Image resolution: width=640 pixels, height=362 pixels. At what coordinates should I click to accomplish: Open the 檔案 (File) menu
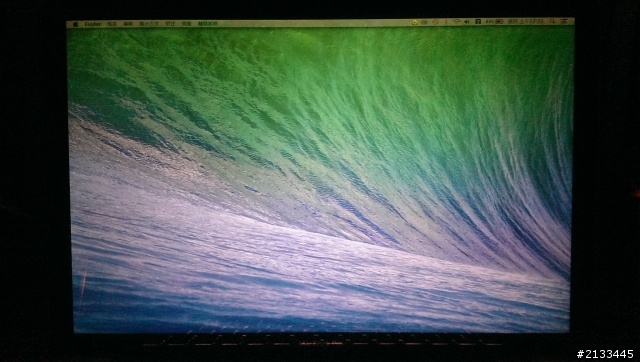112,24
